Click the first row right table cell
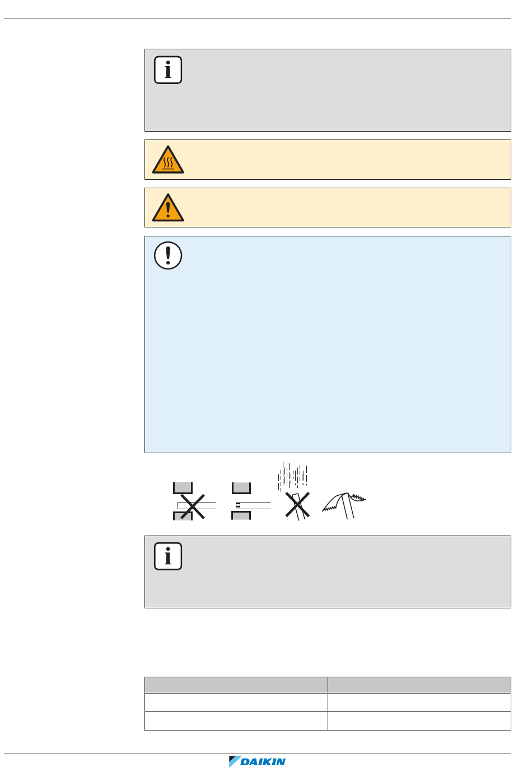The height and width of the screenshot is (777, 532). [419, 702]
